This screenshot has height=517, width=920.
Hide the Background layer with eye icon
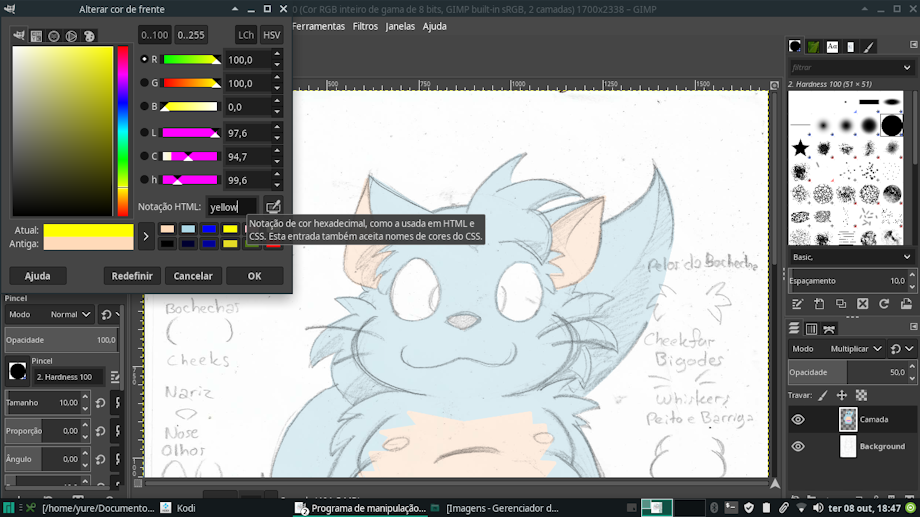(798, 447)
